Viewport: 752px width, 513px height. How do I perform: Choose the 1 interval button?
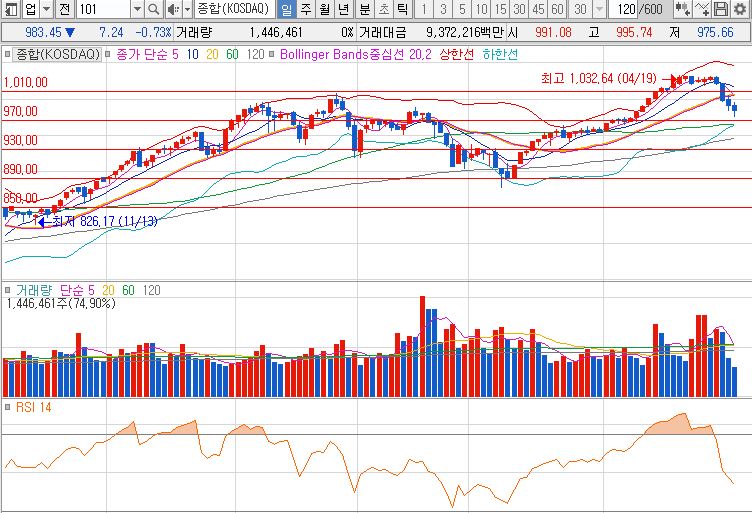coord(424,9)
